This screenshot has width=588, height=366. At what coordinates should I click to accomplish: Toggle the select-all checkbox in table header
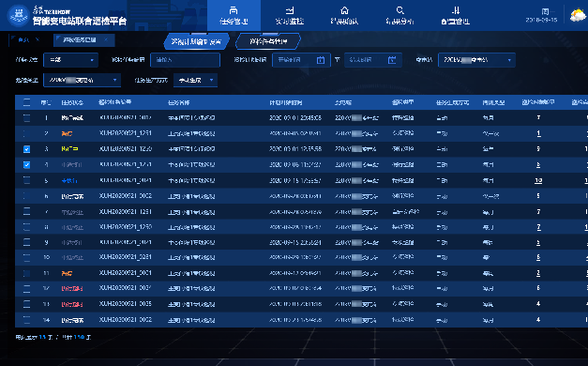coord(26,102)
